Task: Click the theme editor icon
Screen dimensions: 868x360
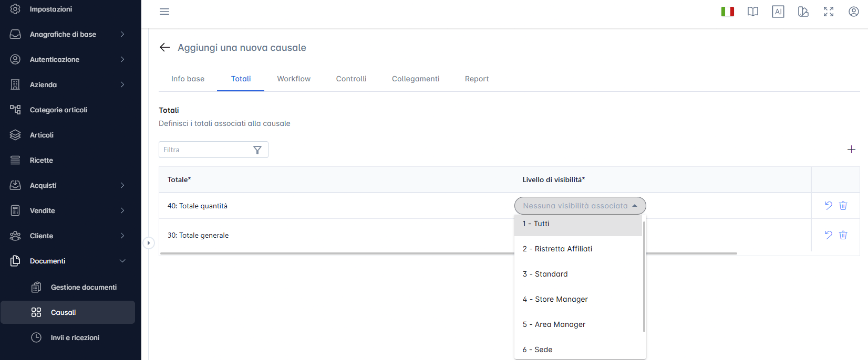Action: click(803, 12)
